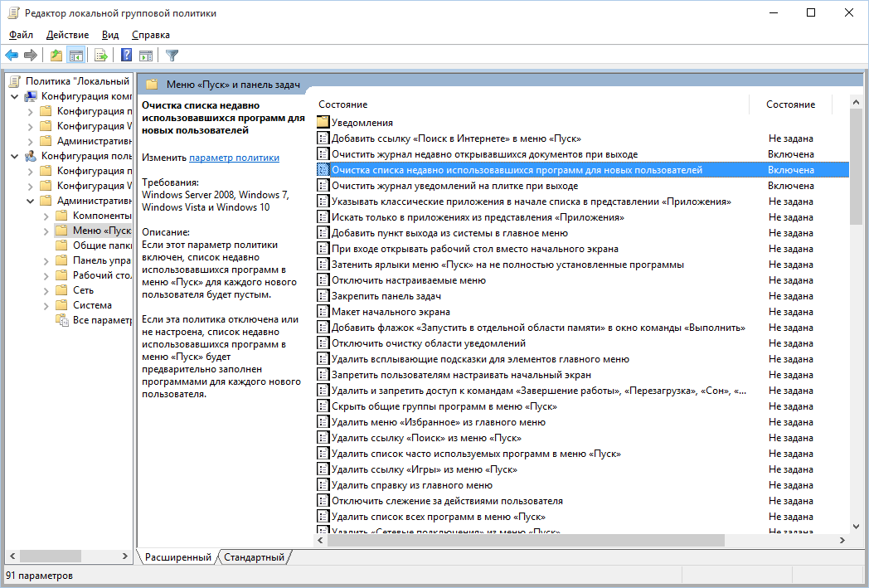The height and width of the screenshot is (588, 869).
Task: Select Все параметры in the tree
Action: click(x=101, y=320)
